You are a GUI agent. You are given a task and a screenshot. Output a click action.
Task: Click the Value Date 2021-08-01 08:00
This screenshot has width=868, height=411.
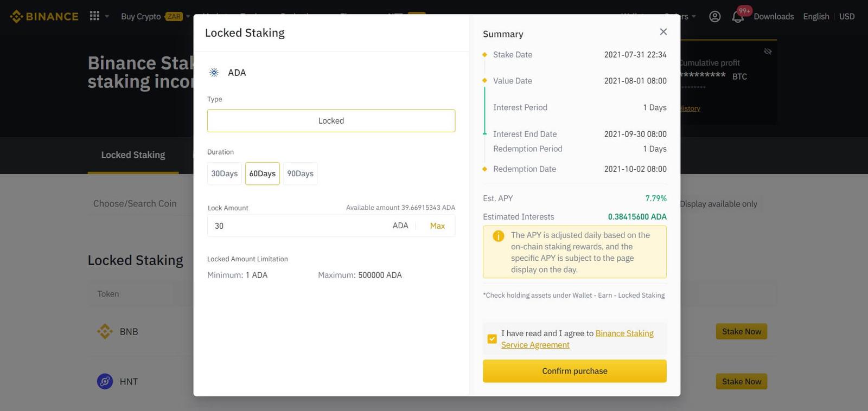click(x=635, y=81)
